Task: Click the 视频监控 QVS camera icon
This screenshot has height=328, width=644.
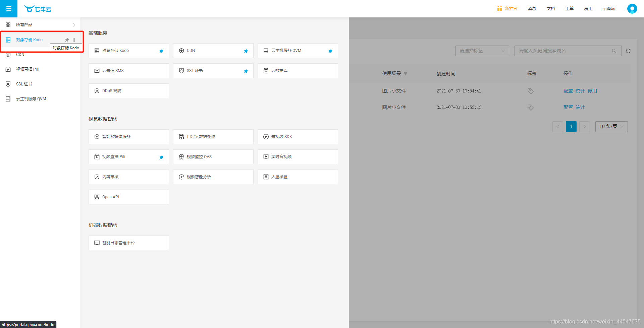Action: click(181, 157)
